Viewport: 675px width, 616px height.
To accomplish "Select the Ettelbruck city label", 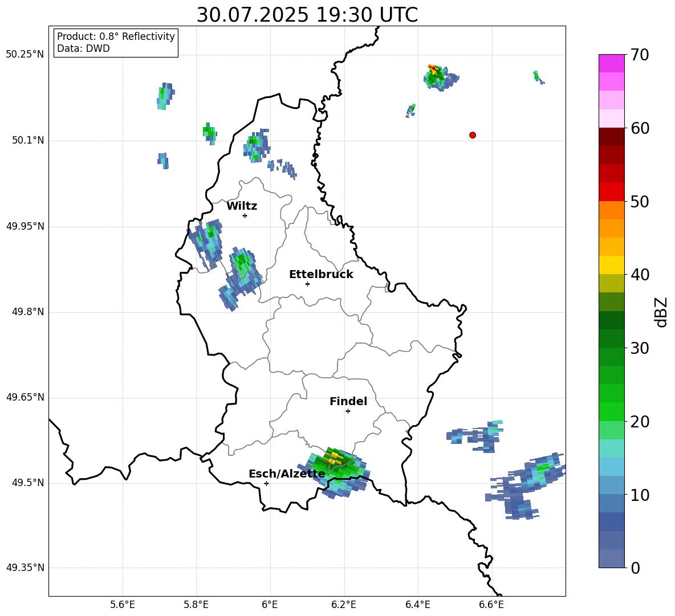I will (x=321, y=275).
